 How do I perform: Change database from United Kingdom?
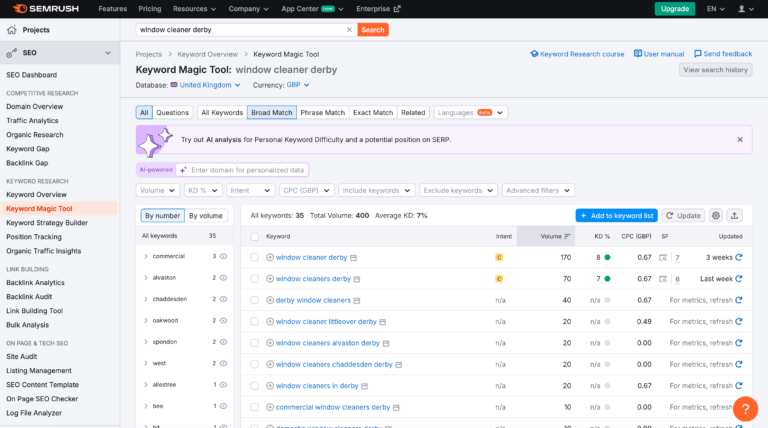click(x=205, y=85)
